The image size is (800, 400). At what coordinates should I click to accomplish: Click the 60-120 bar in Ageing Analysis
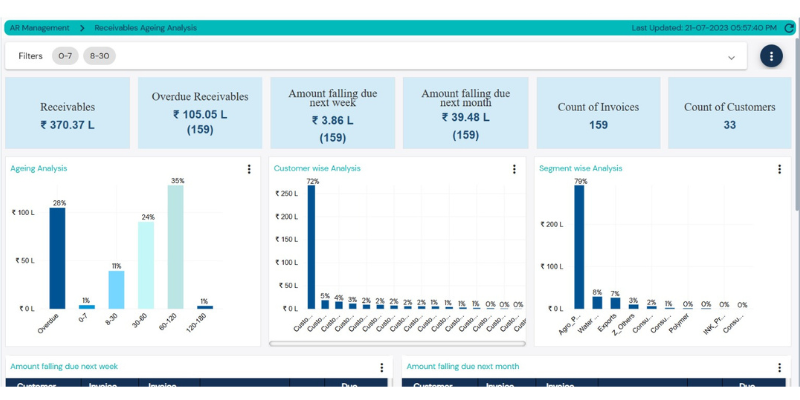tap(175, 247)
